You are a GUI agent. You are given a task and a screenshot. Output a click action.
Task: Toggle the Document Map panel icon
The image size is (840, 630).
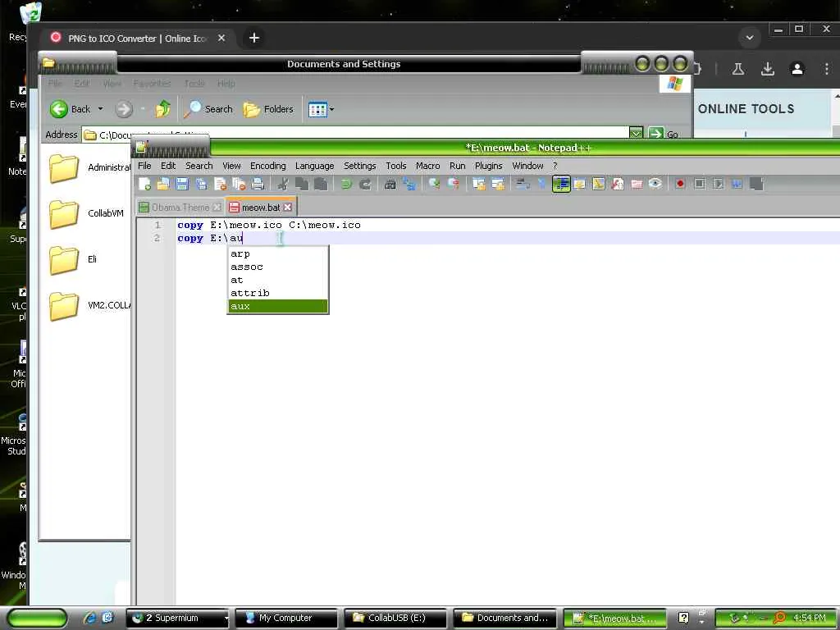(x=598, y=185)
